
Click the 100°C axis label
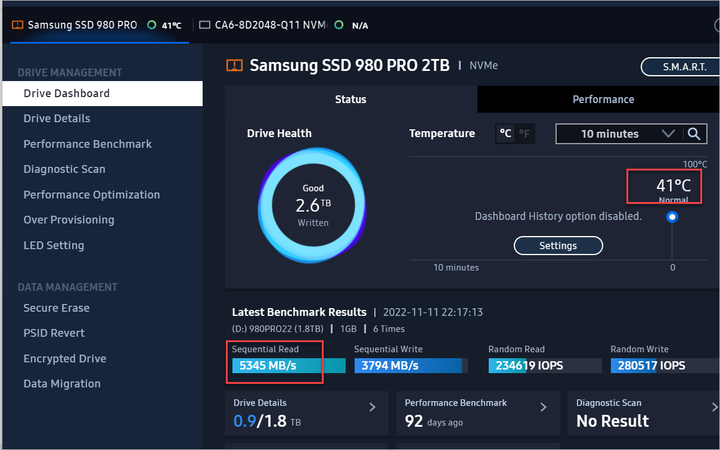pyautogui.click(x=695, y=164)
